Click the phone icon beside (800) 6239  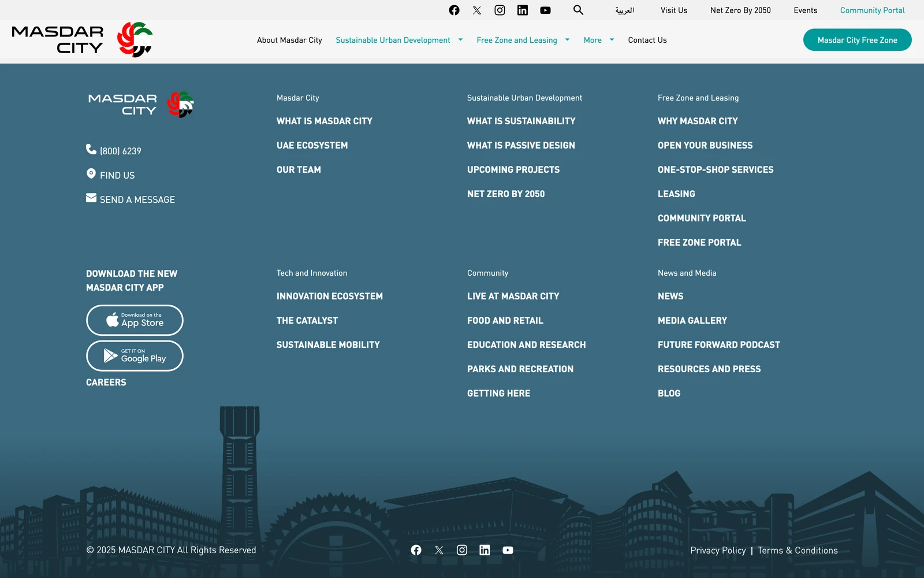[x=91, y=149]
